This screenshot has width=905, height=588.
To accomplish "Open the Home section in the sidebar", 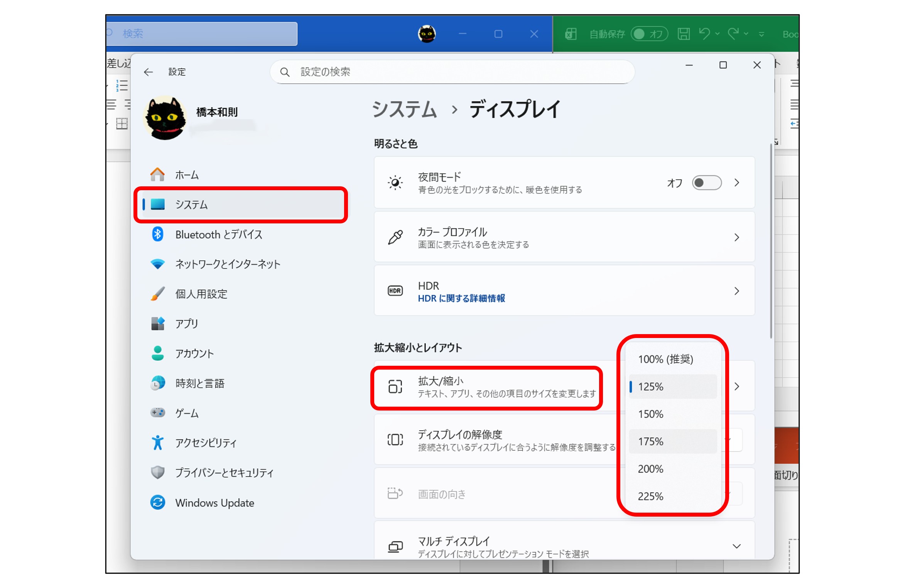I will coord(187,175).
